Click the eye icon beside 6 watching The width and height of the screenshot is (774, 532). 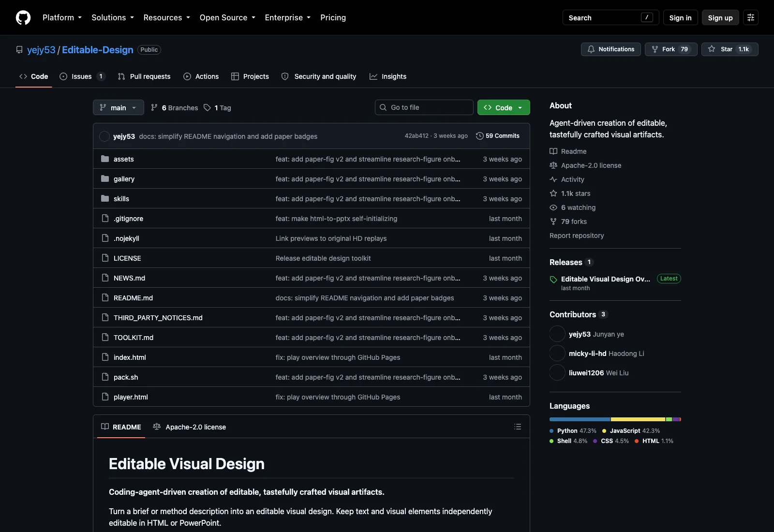tap(553, 207)
